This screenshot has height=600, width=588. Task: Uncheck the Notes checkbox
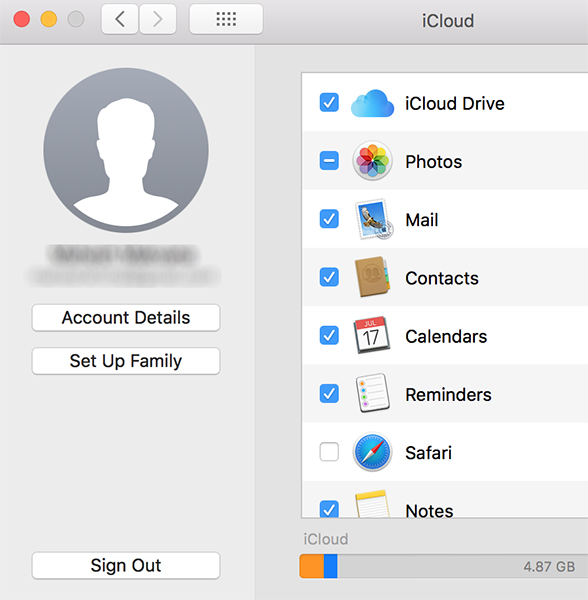coord(329,509)
